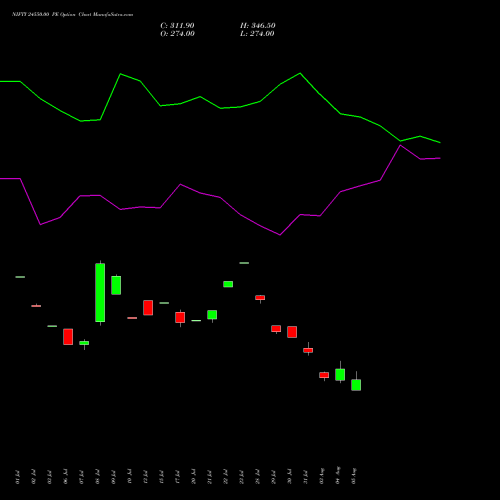
Task: Click the last green candle on 05 Aug
Action: point(356,385)
